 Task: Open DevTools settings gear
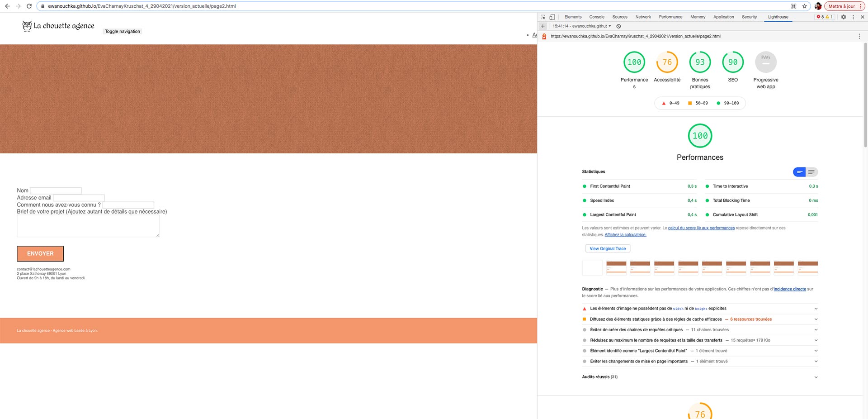[844, 17]
